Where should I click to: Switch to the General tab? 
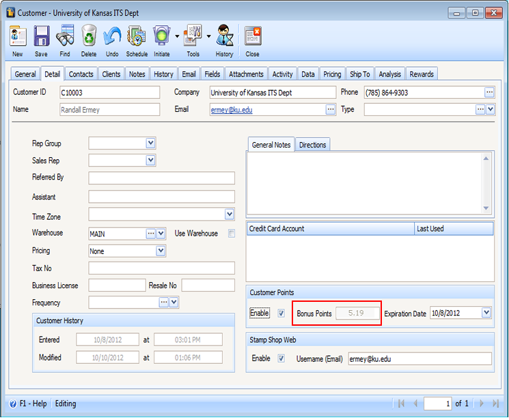click(x=25, y=74)
